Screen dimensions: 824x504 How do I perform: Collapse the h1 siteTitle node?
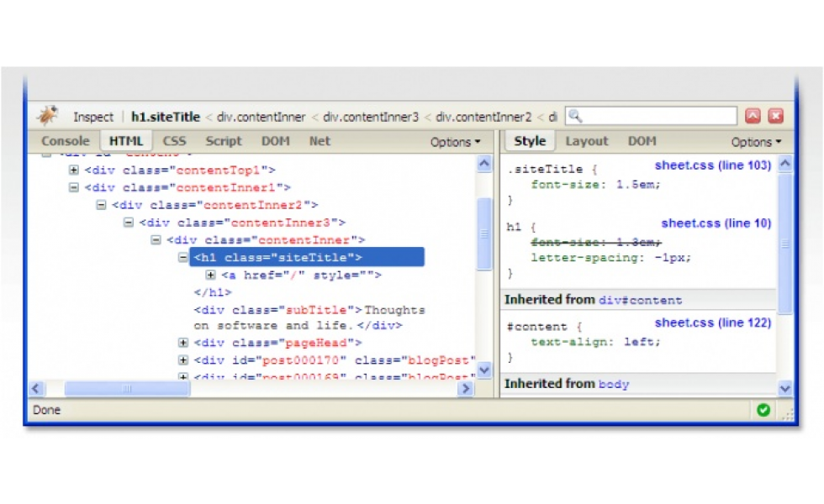(183, 257)
